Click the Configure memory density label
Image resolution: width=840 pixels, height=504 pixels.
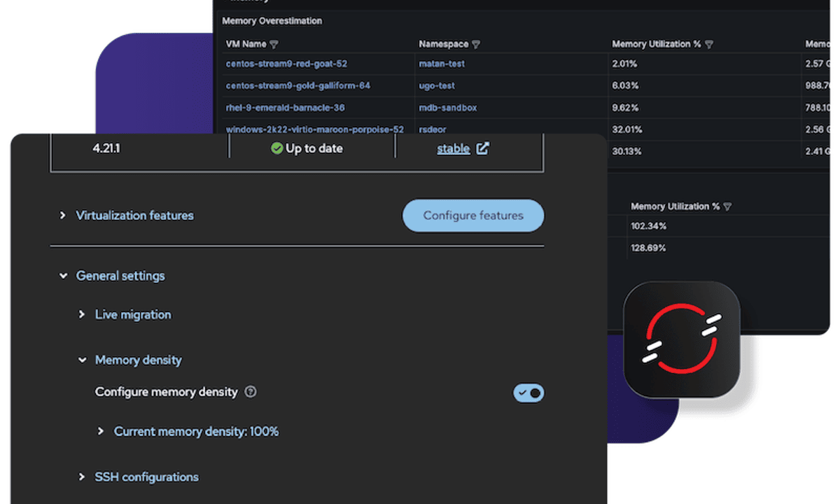(167, 392)
